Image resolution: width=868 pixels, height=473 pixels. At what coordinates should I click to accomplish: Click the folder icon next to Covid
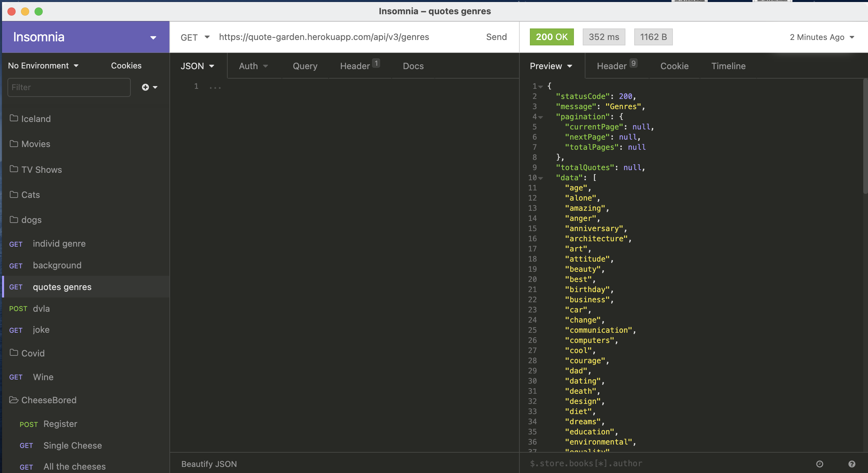[14, 353]
